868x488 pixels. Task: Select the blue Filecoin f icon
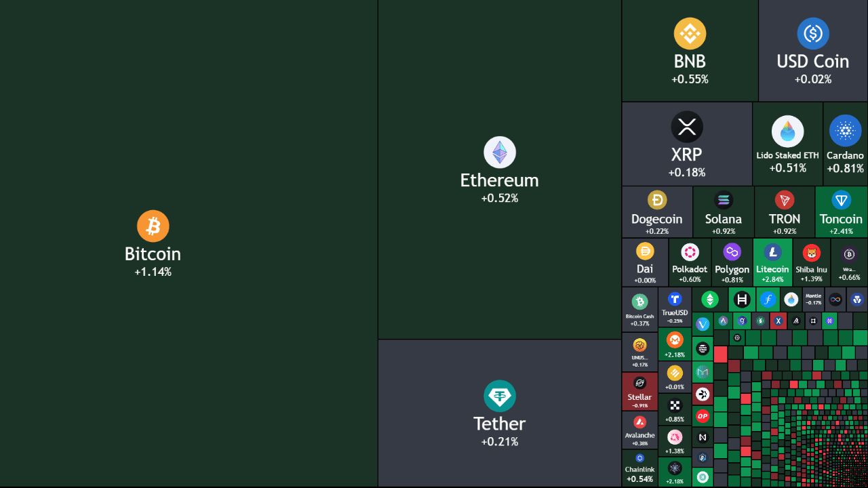pyautogui.click(x=768, y=299)
